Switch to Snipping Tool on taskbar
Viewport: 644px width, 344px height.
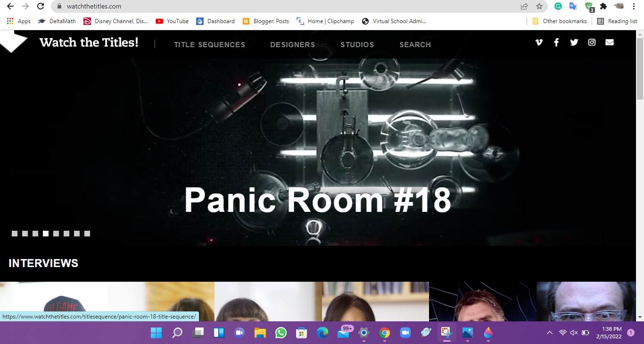click(446, 333)
